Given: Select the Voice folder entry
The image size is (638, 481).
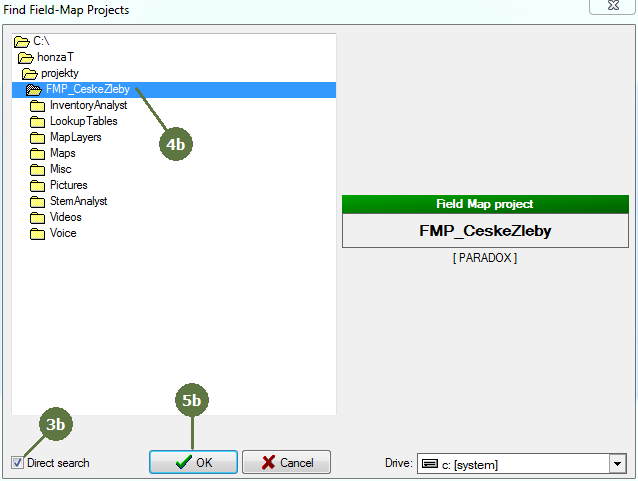Looking at the screenshot, I should 63,233.
